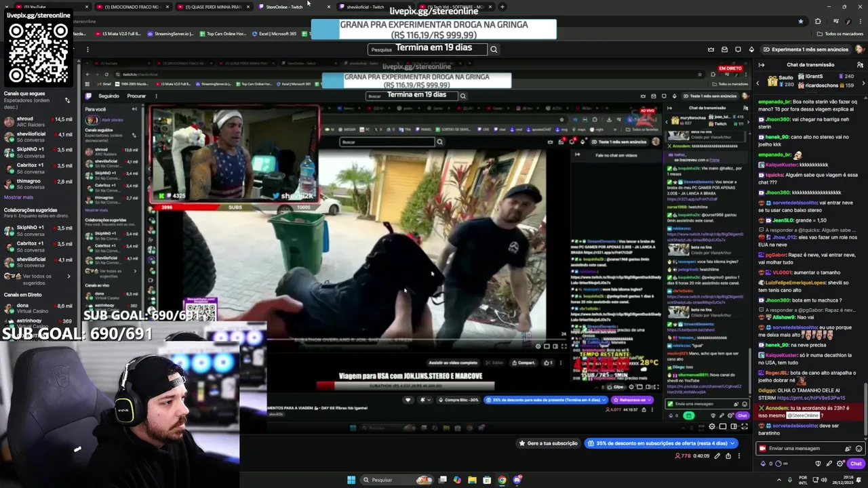Viewport: 868px width, 488px height.
Task: Click Todos os marcadores bookmarks folder
Action: click(x=841, y=33)
